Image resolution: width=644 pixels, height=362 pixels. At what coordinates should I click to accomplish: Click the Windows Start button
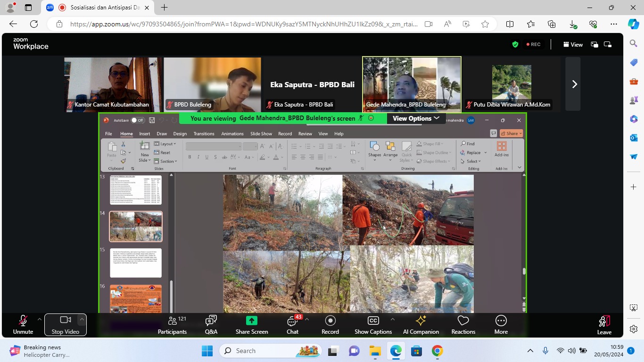[207, 351]
